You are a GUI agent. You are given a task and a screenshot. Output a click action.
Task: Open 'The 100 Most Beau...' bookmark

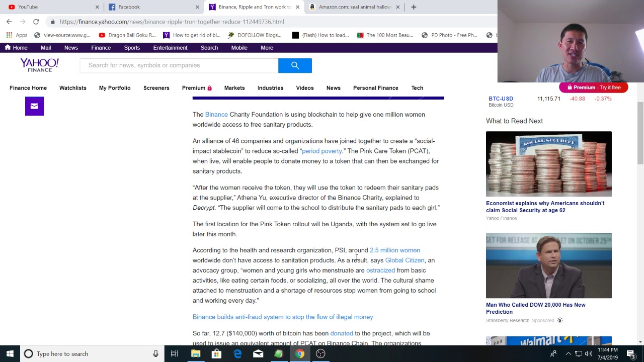(x=385, y=35)
